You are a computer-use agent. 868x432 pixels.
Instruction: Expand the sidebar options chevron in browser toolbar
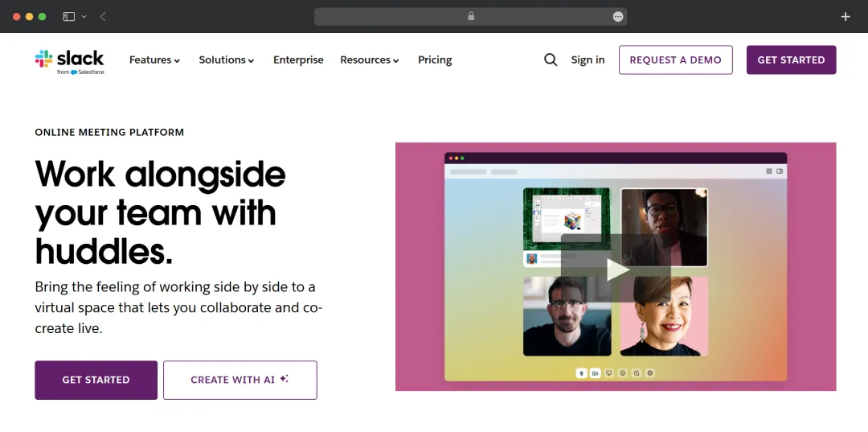tap(84, 17)
